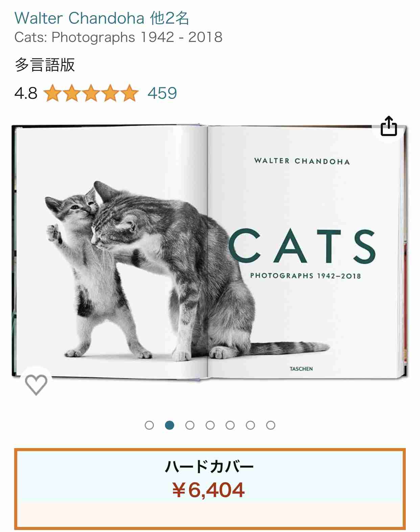Open the 459 reviews count link
This screenshot has width=420, height=532.
pyautogui.click(x=162, y=93)
